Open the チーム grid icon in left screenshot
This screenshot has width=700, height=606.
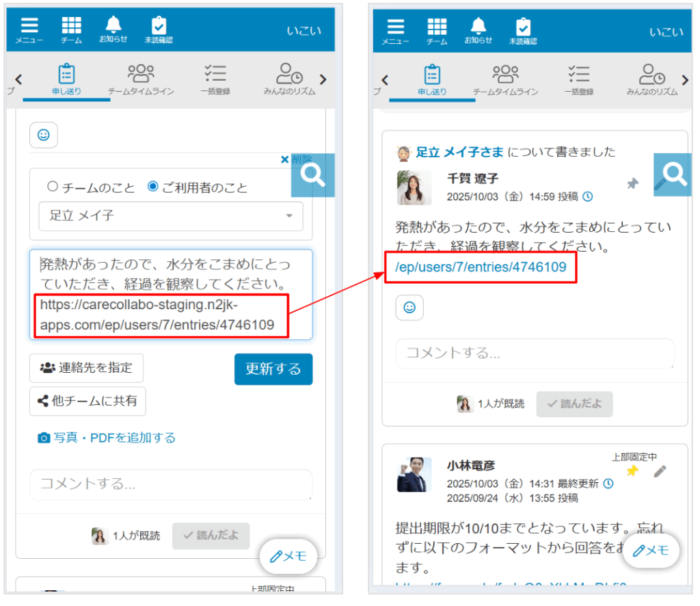point(71,29)
